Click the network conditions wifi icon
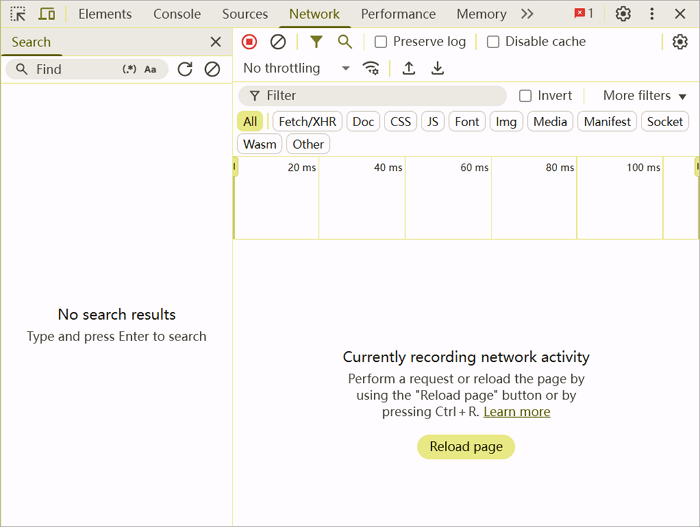Image resolution: width=700 pixels, height=527 pixels. 371,68
